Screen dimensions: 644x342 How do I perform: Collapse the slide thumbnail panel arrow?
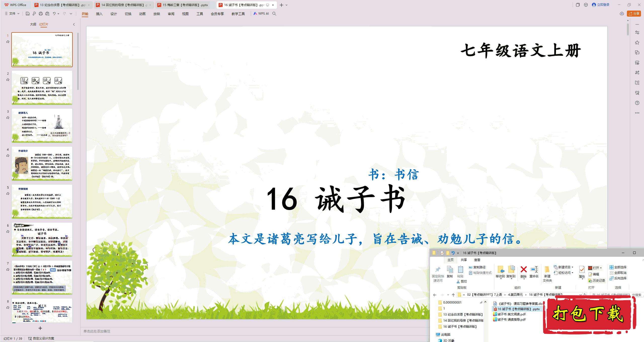click(74, 24)
